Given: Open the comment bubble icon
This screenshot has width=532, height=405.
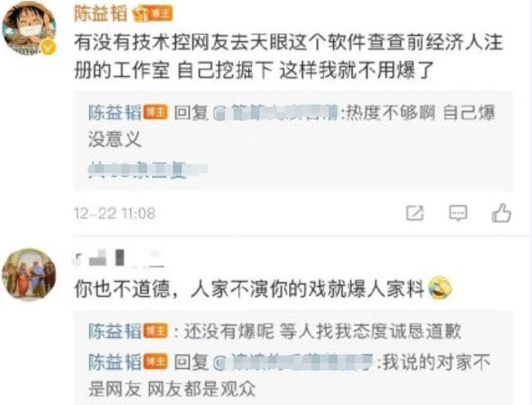Looking at the screenshot, I should (x=458, y=213).
